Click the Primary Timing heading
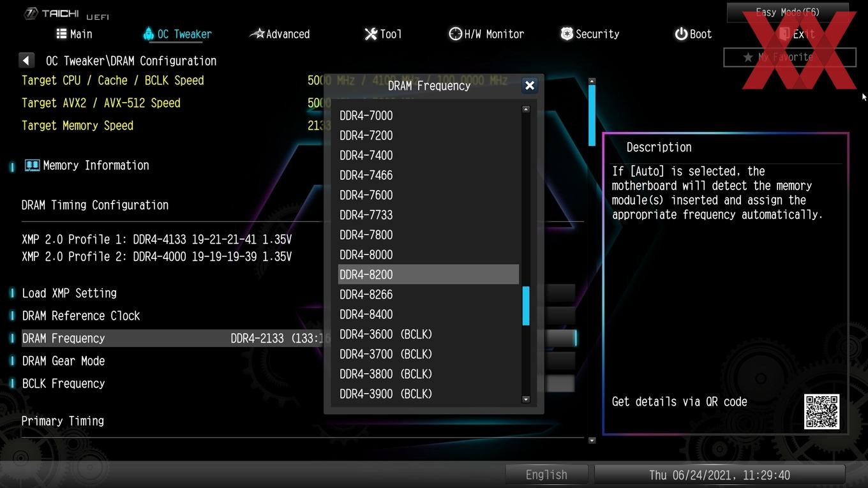The height and width of the screenshot is (488, 868). pos(63,421)
